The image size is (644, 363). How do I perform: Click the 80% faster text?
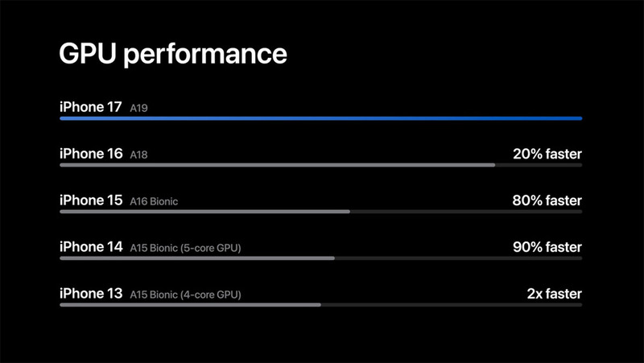[x=547, y=200]
